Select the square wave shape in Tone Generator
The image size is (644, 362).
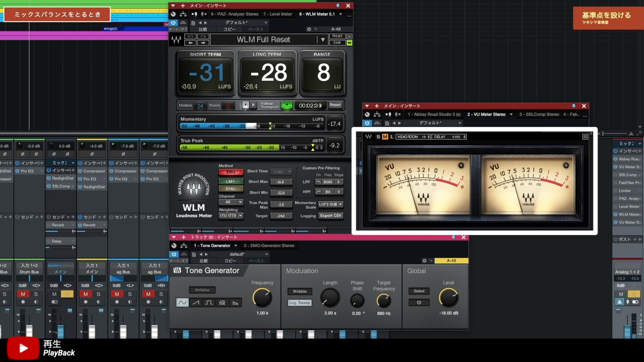pos(209,302)
